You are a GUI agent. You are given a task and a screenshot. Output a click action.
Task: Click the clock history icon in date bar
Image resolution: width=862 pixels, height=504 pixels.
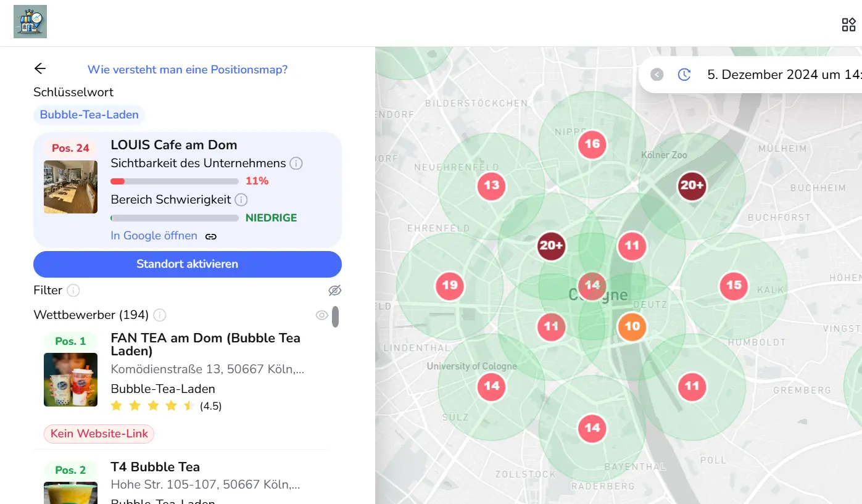coord(684,75)
